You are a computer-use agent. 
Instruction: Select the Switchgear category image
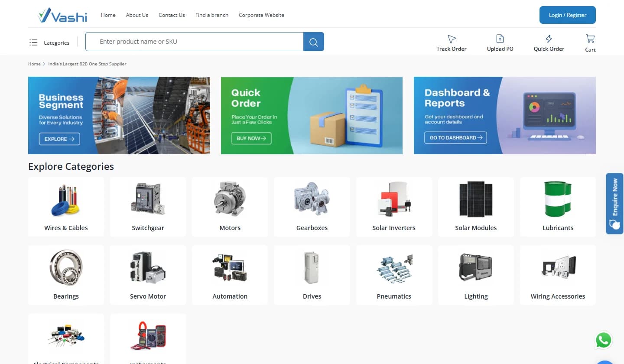(x=148, y=199)
